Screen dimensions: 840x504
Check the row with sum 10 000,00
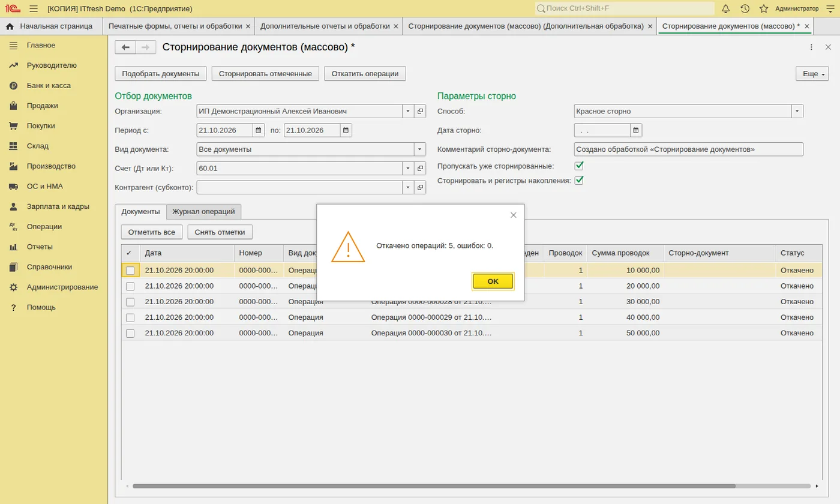(130, 271)
